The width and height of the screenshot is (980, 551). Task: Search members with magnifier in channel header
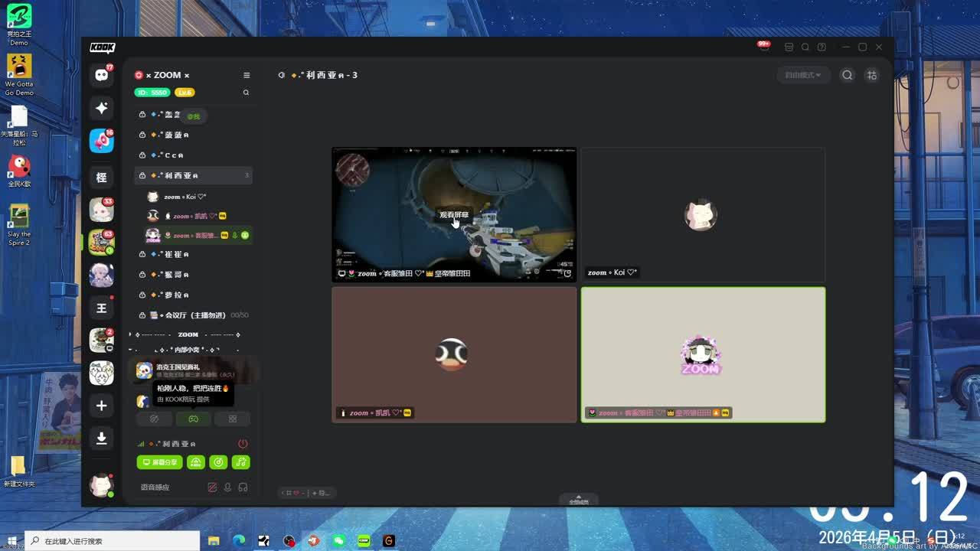click(x=847, y=75)
